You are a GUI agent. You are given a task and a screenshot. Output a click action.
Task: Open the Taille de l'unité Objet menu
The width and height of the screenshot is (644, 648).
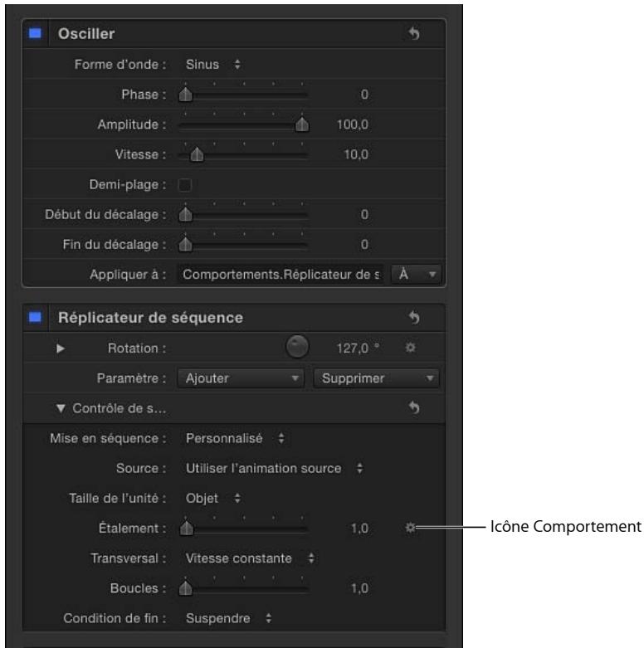tap(213, 498)
